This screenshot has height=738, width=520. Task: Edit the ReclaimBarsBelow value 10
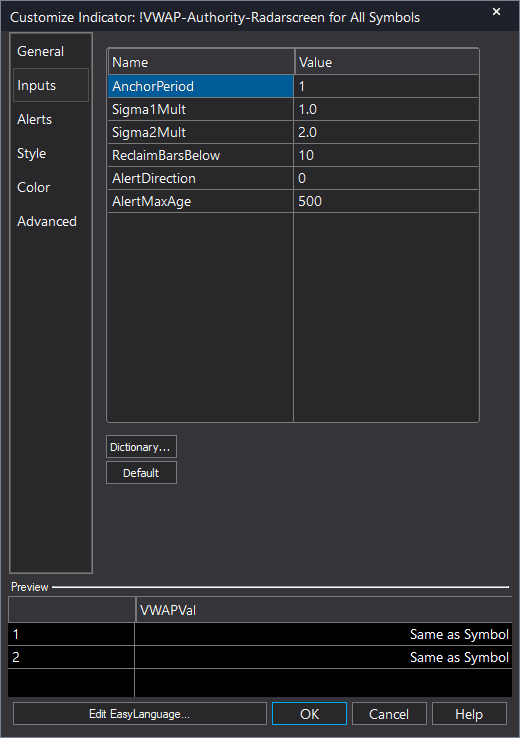click(386, 155)
